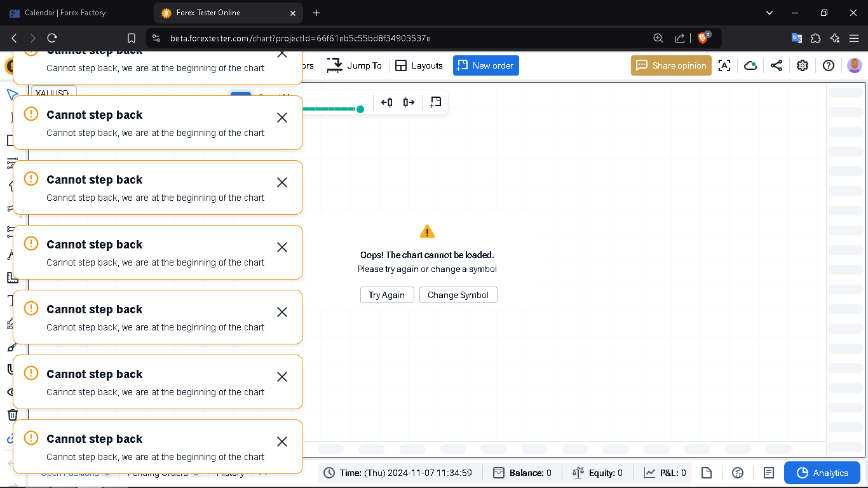
Task: Select the trash delete tool in left sidebar
Action: point(12,415)
